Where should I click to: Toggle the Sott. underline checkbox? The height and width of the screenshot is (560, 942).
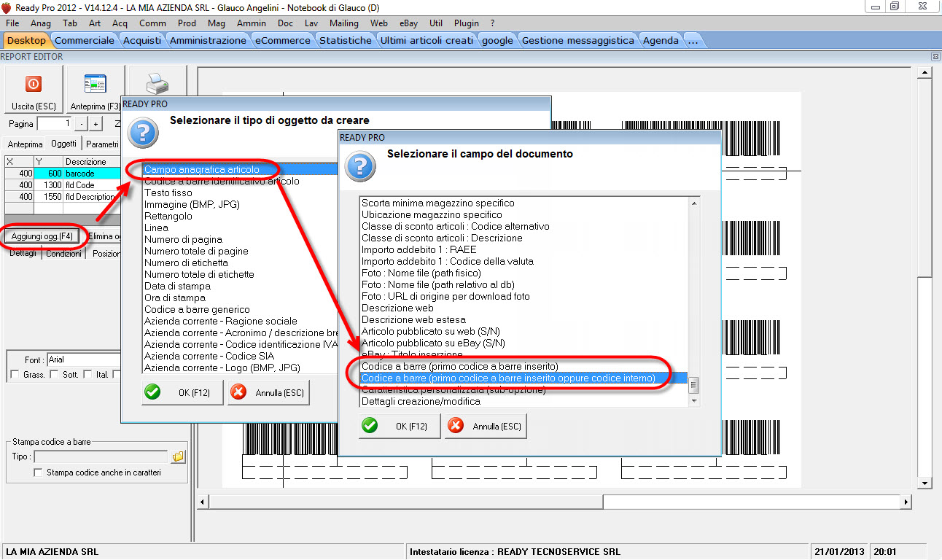coord(54,375)
